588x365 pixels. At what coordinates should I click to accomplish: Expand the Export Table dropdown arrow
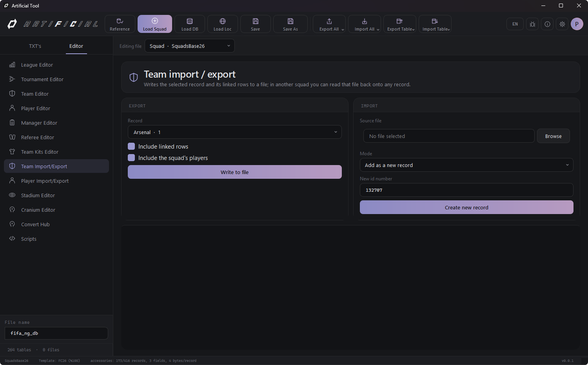click(414, 30)
